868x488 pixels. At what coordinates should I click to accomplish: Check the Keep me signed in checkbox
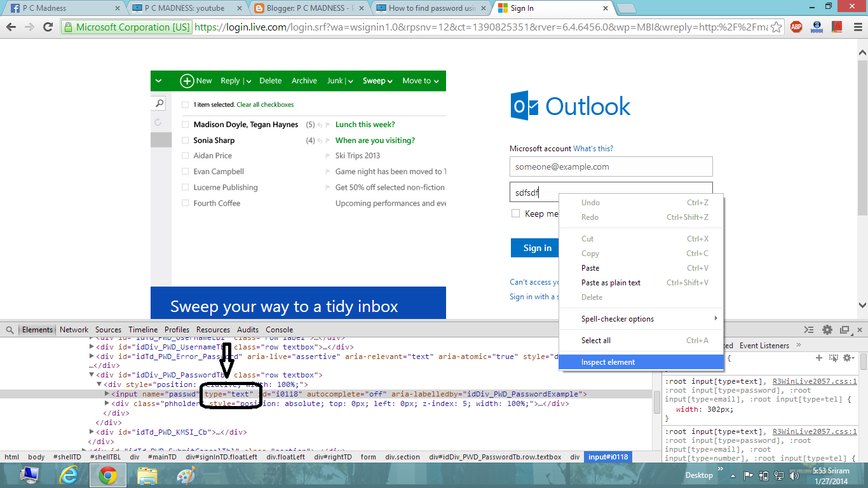516,213
